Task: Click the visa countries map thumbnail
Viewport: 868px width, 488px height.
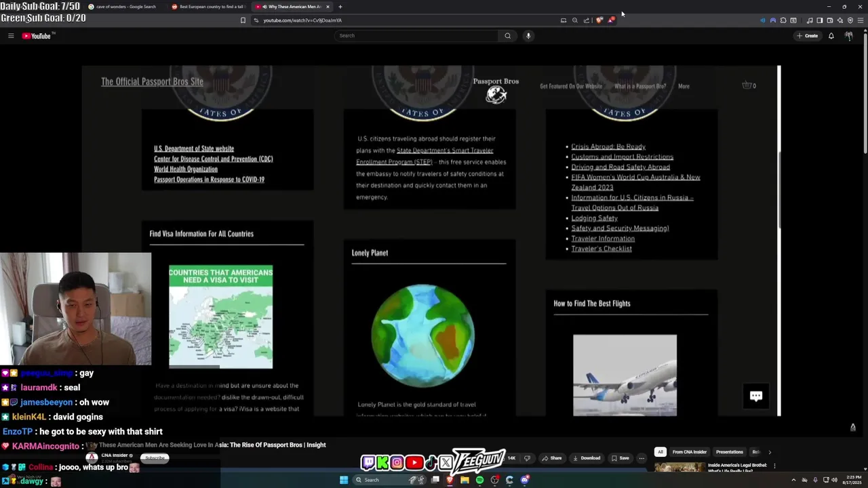Action: (221, 317)
